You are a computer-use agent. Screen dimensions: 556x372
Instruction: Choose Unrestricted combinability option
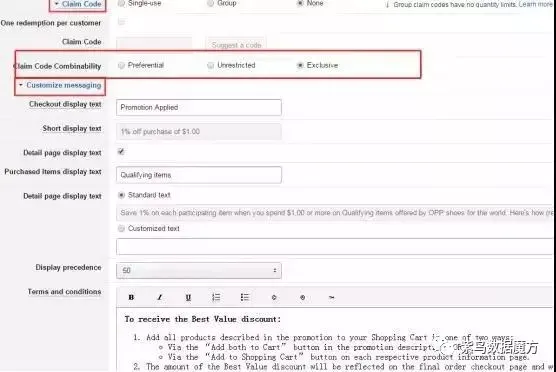coord(211,65)
